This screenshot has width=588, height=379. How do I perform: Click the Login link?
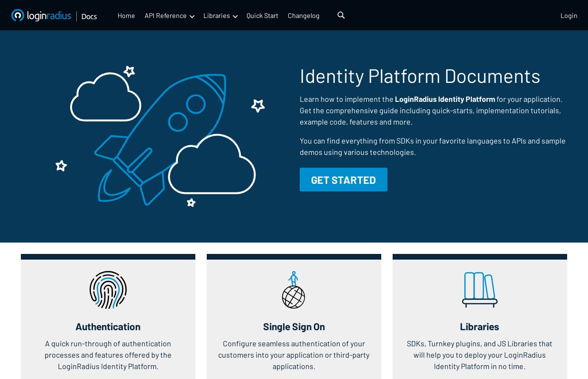click(x=569, y=16)
